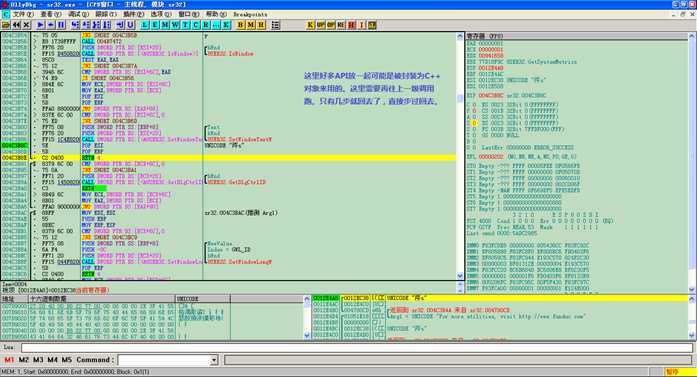Open the 查看(V) menu

click(x=51, y=14)
